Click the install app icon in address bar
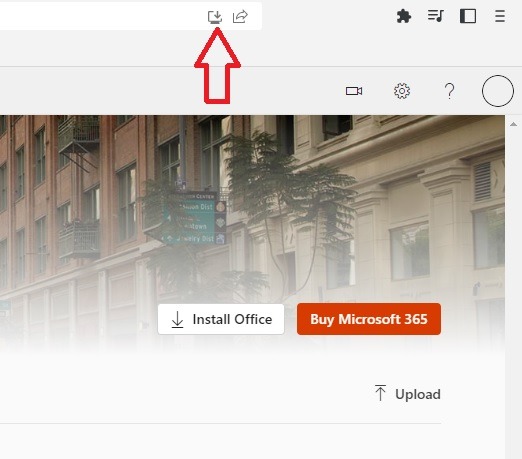Screen dimensions: 522x459 tap(215, 16)
